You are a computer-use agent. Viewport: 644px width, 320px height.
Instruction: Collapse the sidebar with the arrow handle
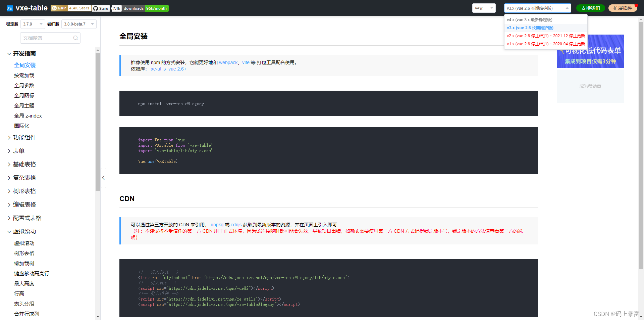pos(103,178)
